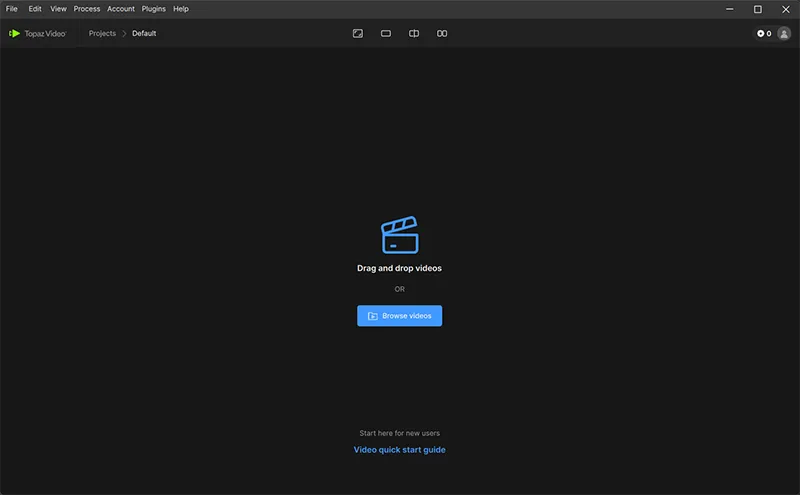Open the Edit menu

pyautogui.click(x=35, y=9)
